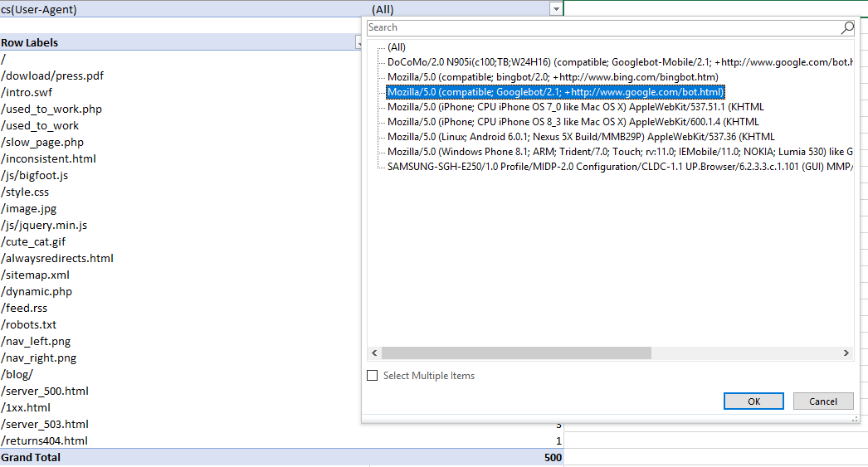Open the cs(User-Agent) filter dropdown arrow
The height and width of the screenshot is (467, 868).
555,9
